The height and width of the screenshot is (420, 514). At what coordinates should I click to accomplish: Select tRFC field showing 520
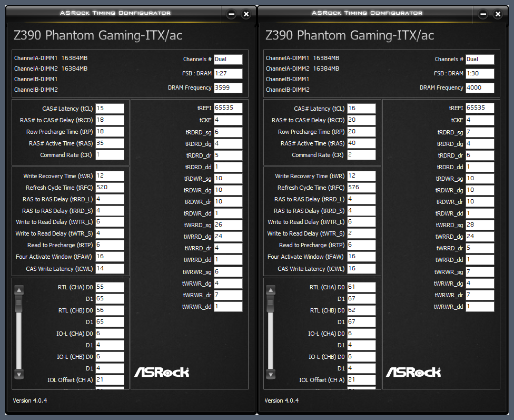click(x=110, y=188)
